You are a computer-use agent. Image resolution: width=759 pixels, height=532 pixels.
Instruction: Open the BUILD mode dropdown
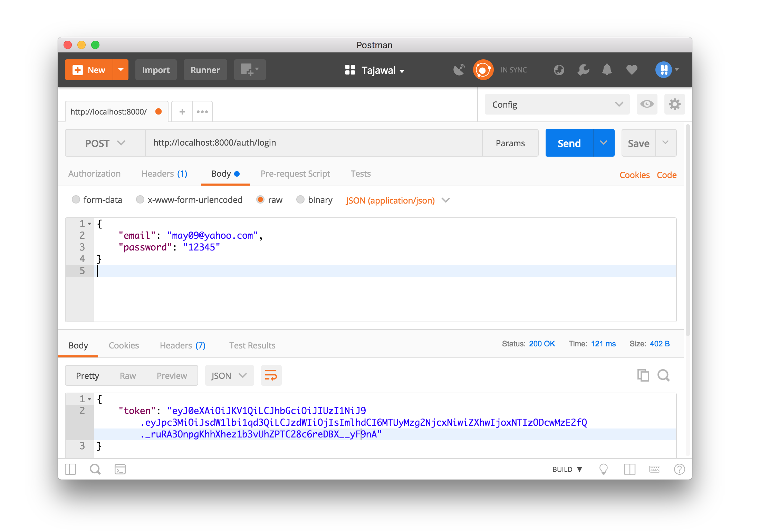point(567,470)
